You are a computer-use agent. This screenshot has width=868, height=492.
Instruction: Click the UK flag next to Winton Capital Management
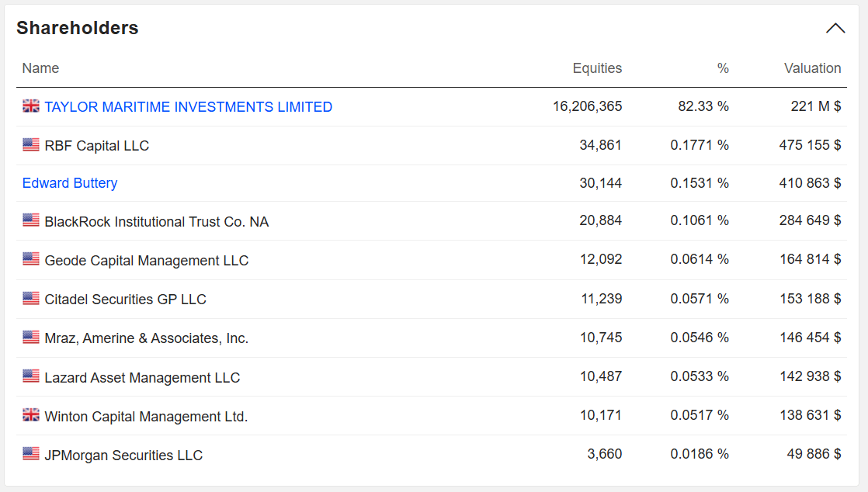coord(30,414)
